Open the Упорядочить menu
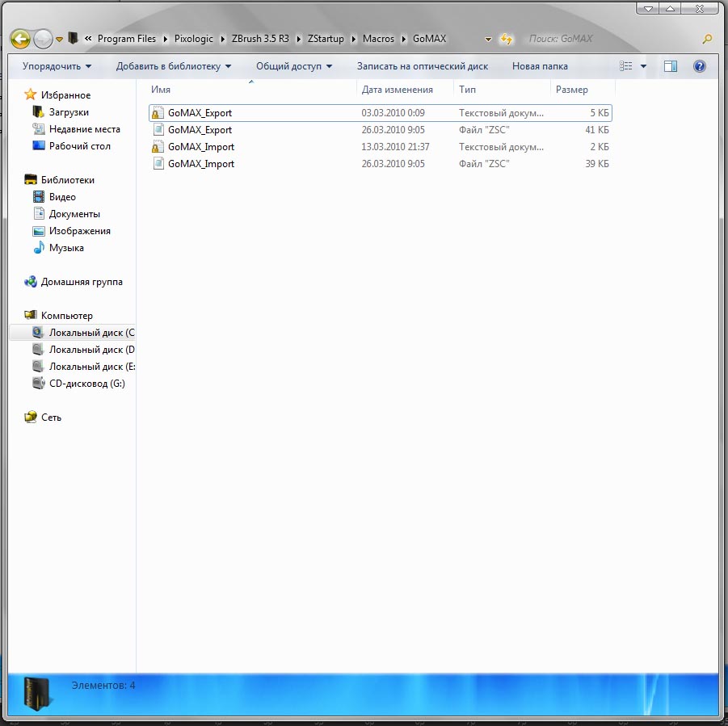728x726 pixels. click(x=57, y=66)
